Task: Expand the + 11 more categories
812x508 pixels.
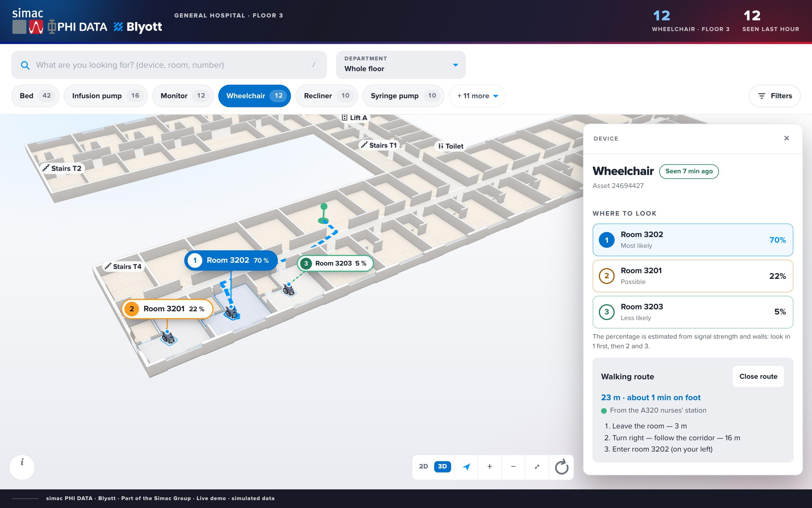Action: (x=477, y=96)
